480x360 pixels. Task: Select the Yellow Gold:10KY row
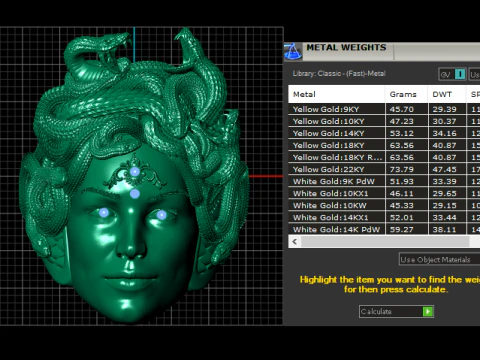(384, 121)
